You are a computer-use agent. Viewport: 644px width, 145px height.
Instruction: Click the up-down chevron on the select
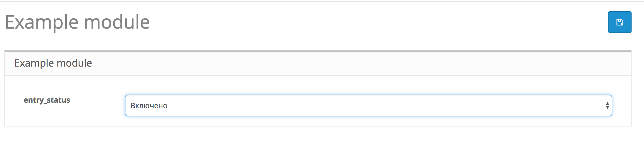click(x=607, y=105)
